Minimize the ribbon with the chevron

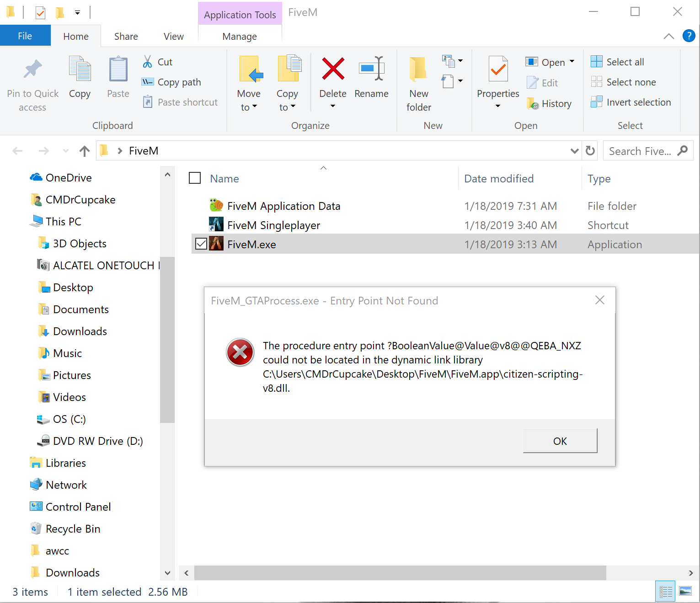[668, 36]
